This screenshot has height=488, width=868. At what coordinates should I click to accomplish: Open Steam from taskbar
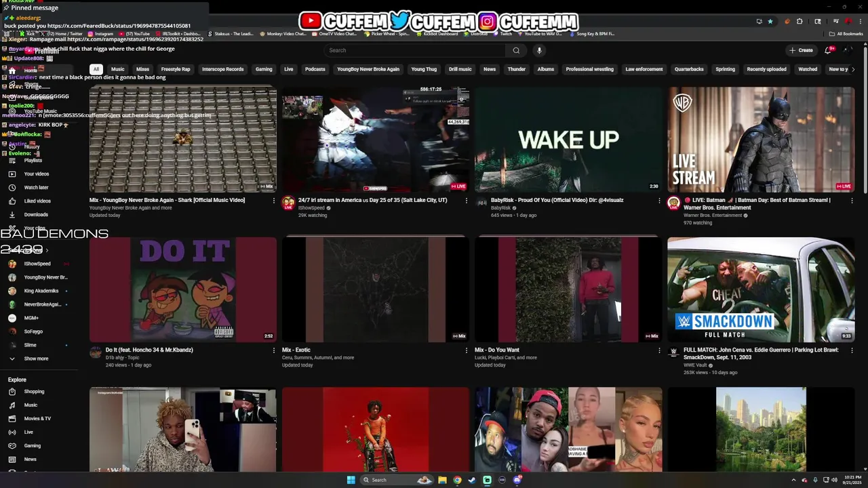pos(472,480)
